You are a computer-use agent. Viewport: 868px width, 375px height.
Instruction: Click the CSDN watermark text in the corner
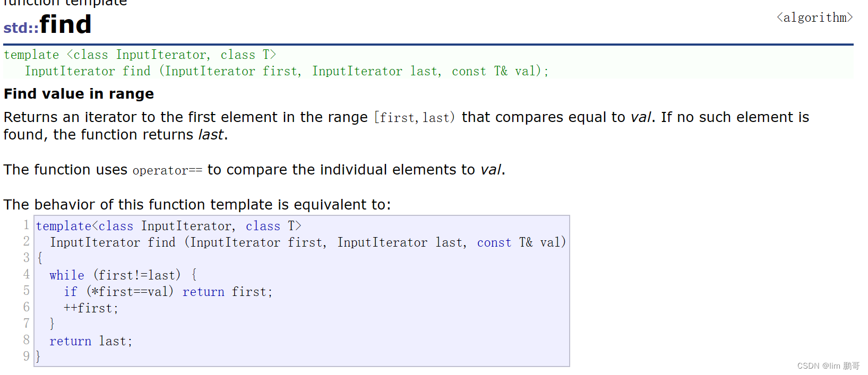coord(828,366)
